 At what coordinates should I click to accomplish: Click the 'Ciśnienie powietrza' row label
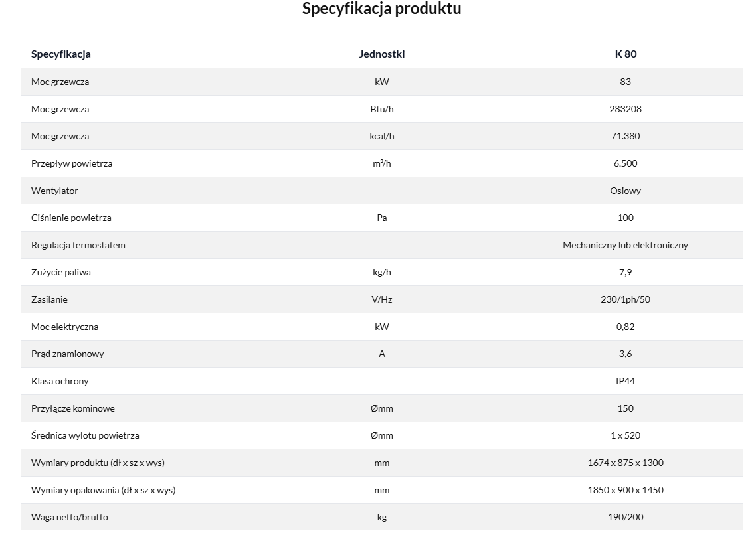71,218
